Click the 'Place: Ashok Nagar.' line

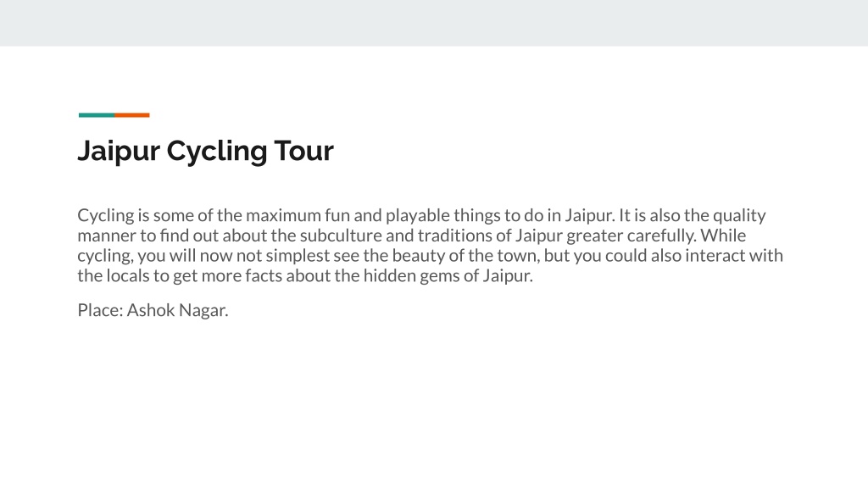click(153, 310)
